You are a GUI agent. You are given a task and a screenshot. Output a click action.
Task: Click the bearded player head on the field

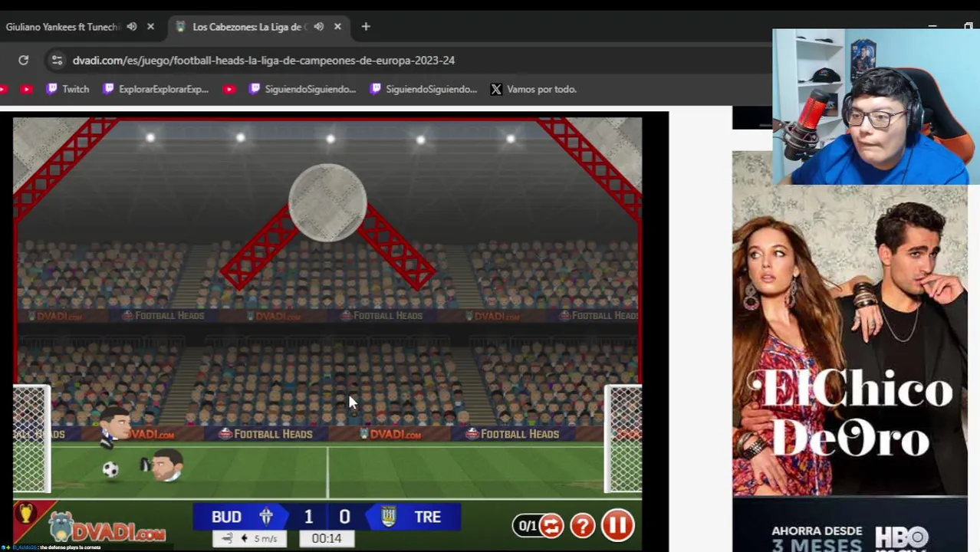click(166, 465)
